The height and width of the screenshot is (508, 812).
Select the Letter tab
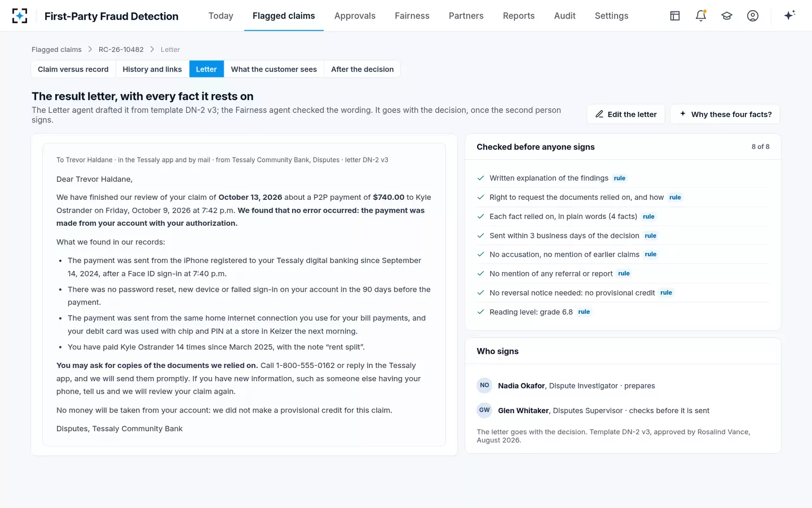[206, 69]
